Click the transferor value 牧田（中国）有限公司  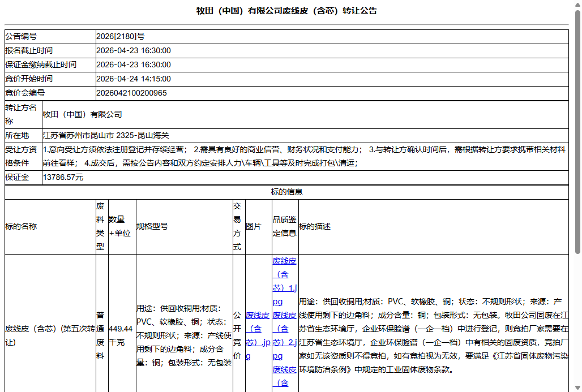pos(83,115)
